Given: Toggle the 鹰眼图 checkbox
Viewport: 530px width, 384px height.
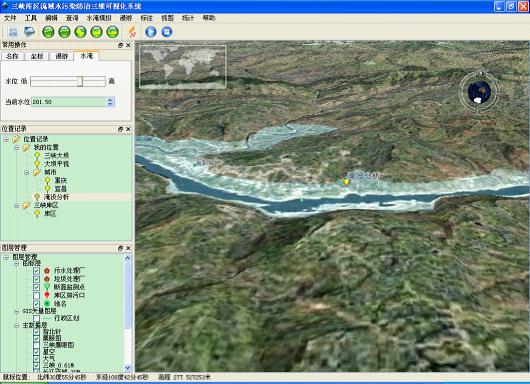Looking at the screenshot, I should (37, 338).
